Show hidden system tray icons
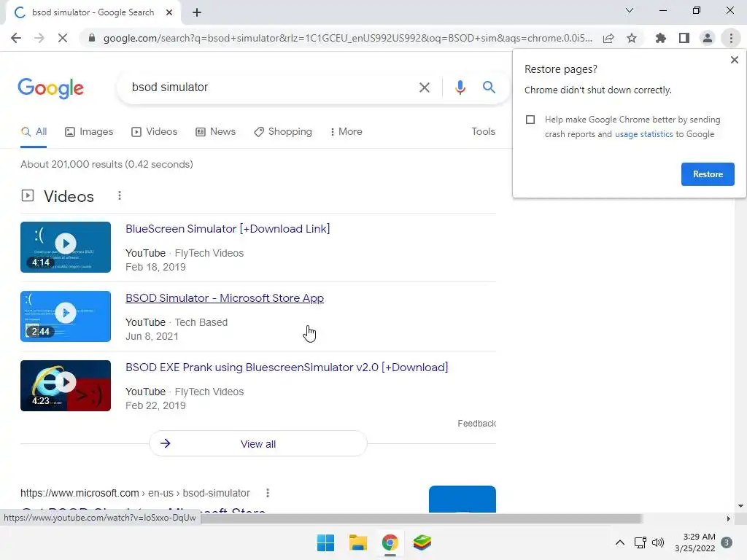Viewport: 747px width, 560px height. (619, 542)
